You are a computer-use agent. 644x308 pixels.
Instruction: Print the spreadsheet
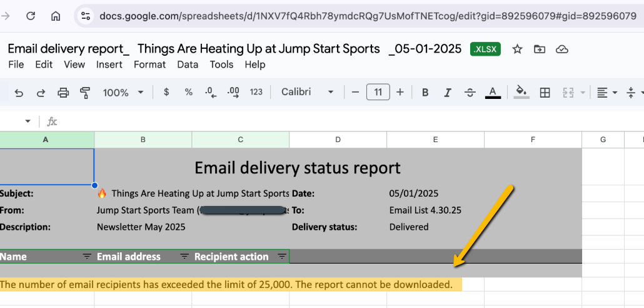coord(63,93)
